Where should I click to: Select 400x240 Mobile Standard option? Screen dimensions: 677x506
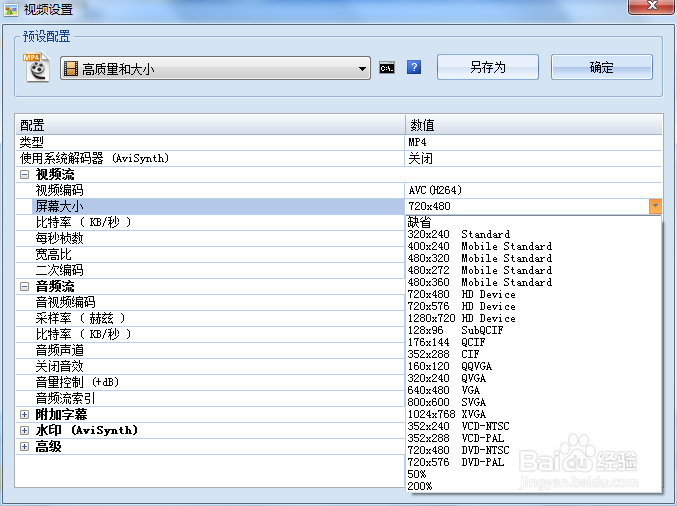coord(533,247)
